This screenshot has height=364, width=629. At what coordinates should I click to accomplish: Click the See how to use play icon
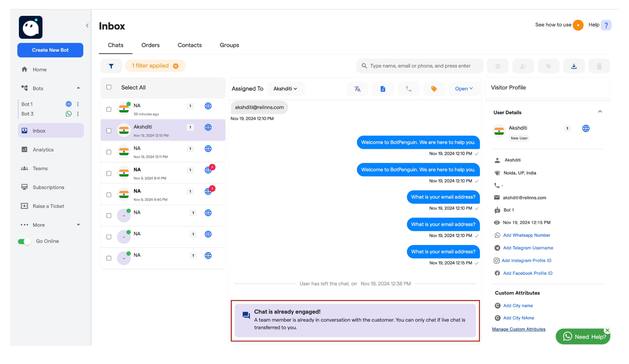[x=578, y=25]
